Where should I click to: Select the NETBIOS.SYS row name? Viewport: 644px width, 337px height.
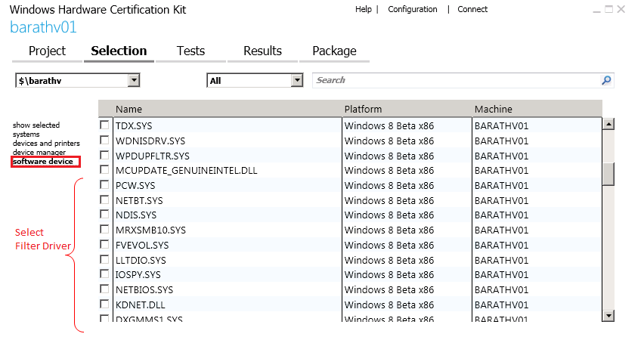point(144,290)
